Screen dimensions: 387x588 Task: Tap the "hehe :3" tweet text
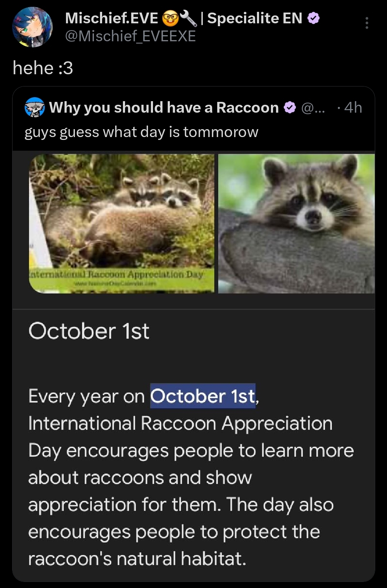[43, 68]
